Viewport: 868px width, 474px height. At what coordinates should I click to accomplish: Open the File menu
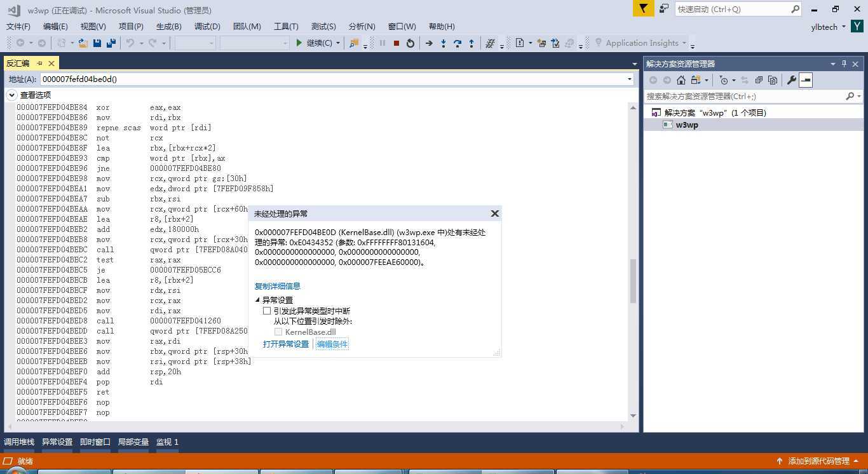(18, 26)
